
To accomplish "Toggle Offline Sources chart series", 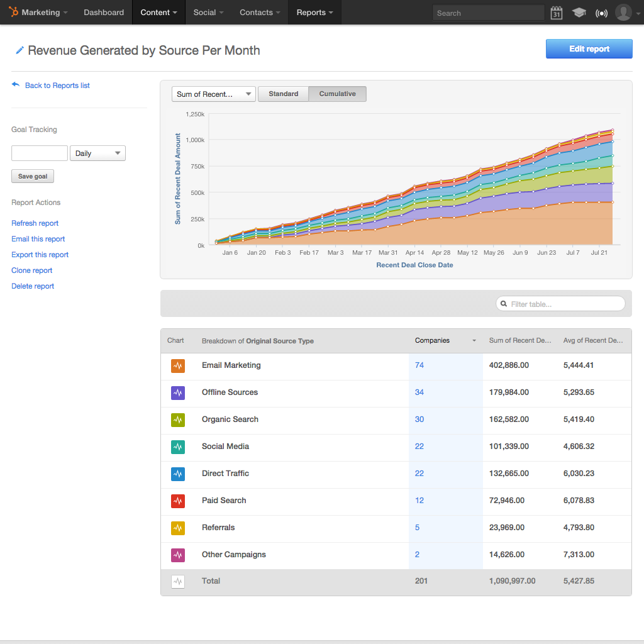I will pyautogui.click(x=178, y=393).
